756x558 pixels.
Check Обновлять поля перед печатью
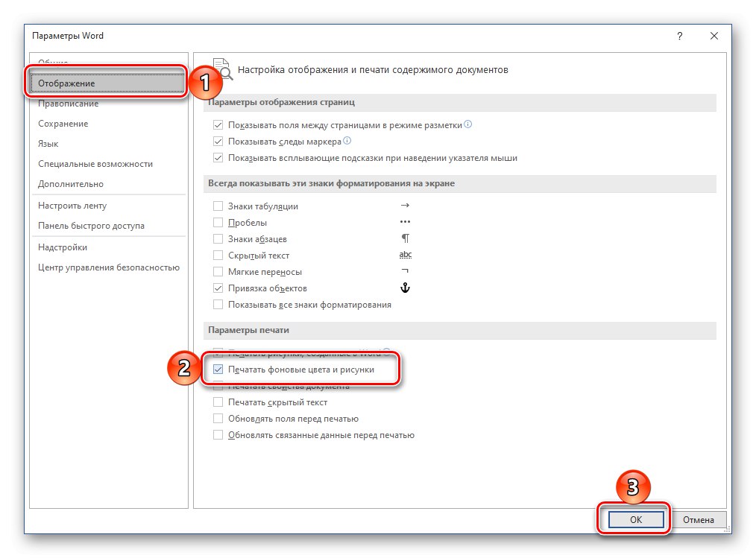tap(218, 419)
